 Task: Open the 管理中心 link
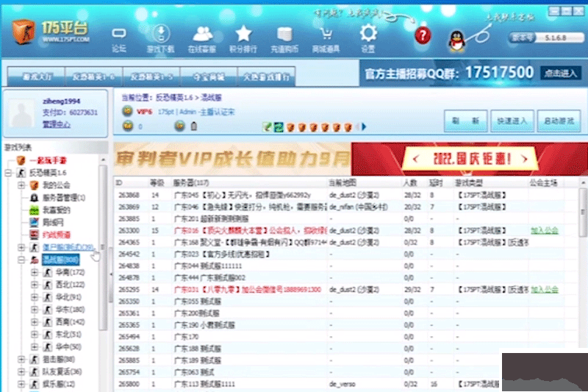pos(57,124)
